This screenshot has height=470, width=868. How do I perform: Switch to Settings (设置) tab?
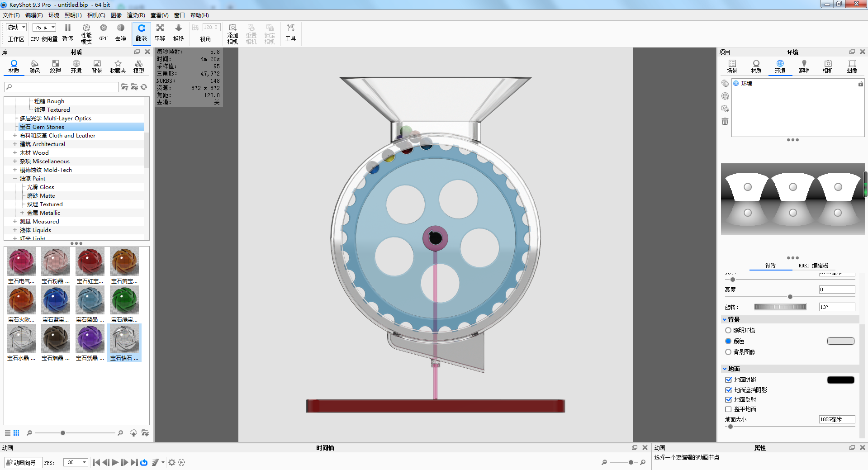point(770,266)
